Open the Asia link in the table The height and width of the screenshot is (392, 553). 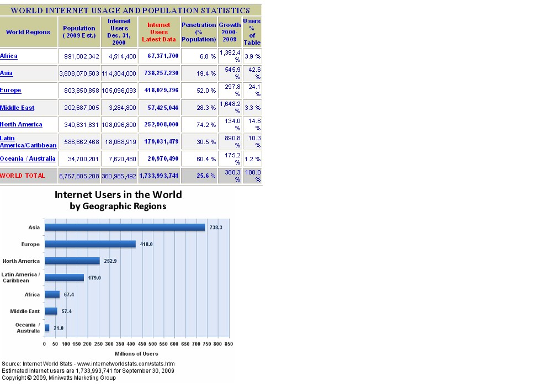(x=7, y=73)
